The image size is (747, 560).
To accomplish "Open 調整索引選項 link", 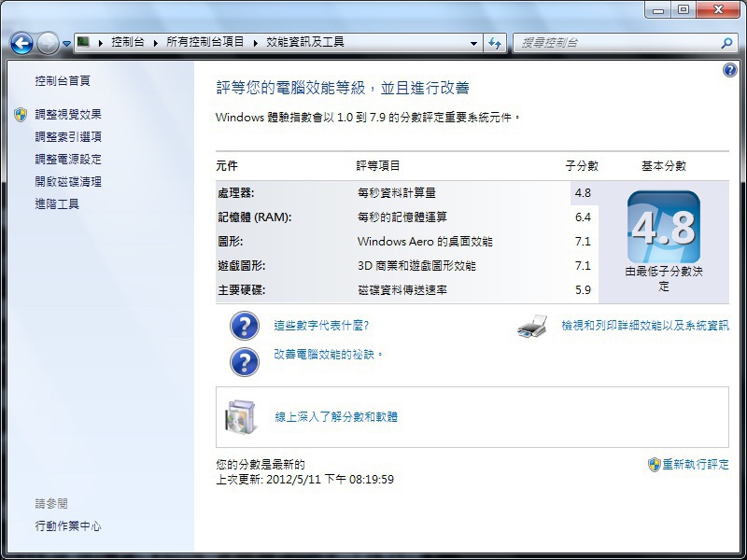I will pos(68,136).
